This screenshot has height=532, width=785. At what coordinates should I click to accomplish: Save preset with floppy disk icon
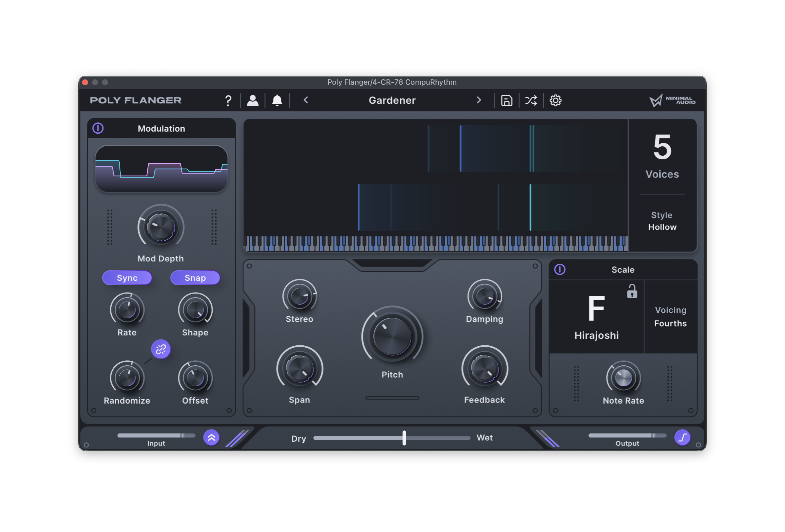[506, 100]
